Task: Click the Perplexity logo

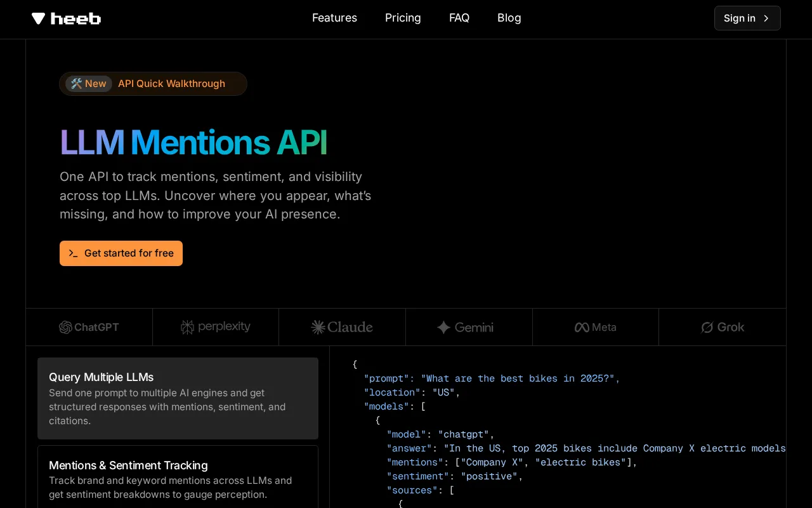Action: (216, 327)
